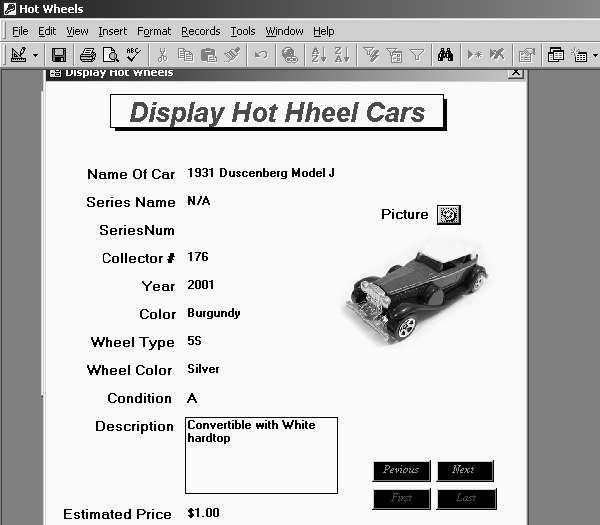Close the Display Hot Wheels form

pyautogui.click(x=516, y=72)
